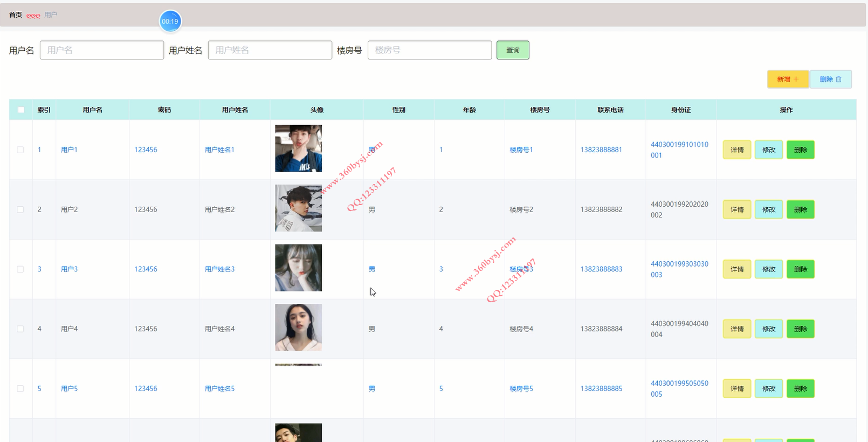This screenshot has width=868, height=442.
Task: Open 详情 for 用户3
Action: 737,269
